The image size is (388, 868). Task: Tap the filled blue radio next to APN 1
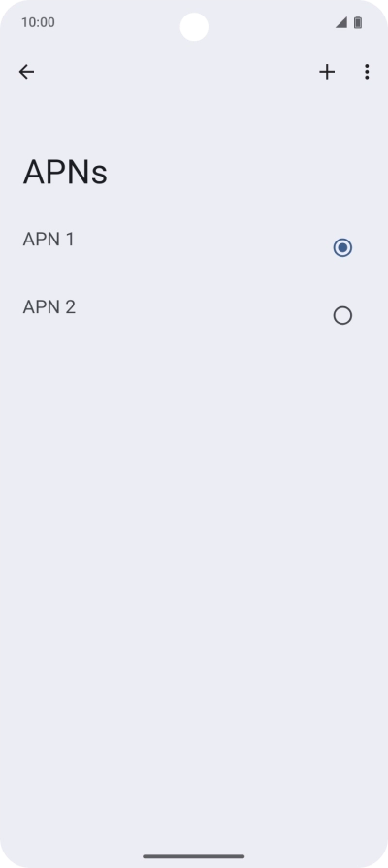pyautogui.click(x=342, y=247)
